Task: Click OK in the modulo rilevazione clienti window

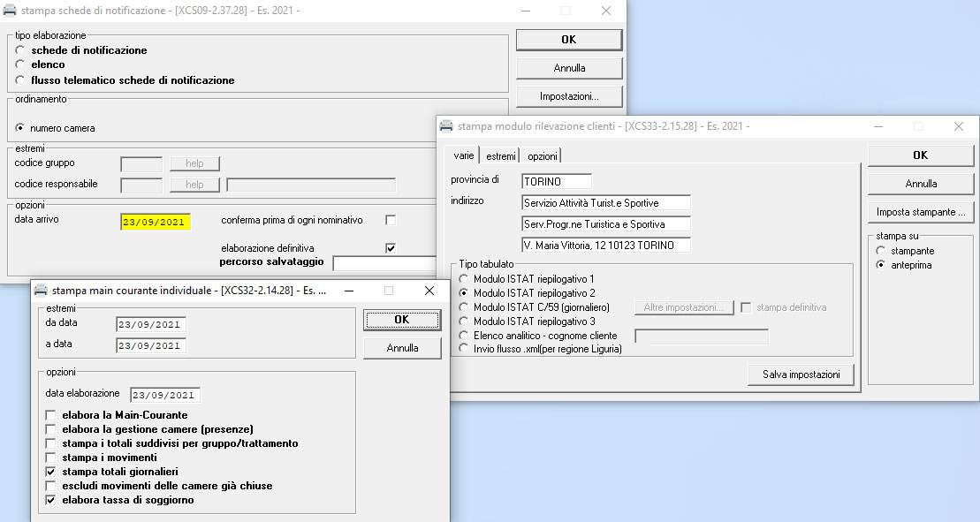Action: click(x=921, y=155)
